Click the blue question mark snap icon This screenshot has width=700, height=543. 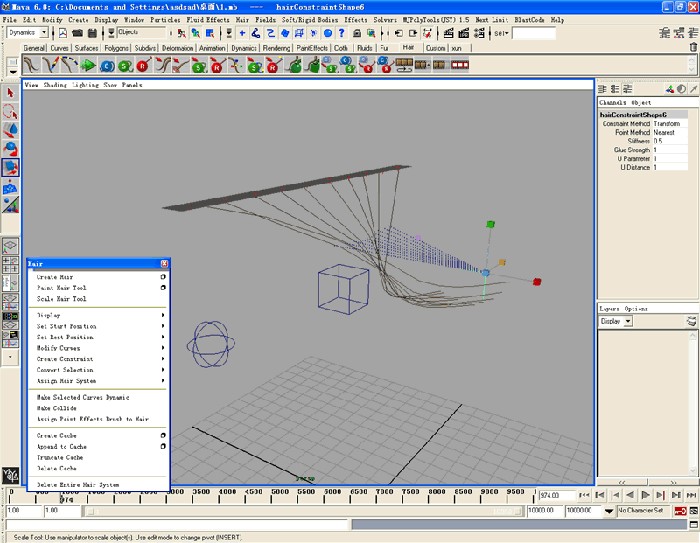tap(341, 33)
